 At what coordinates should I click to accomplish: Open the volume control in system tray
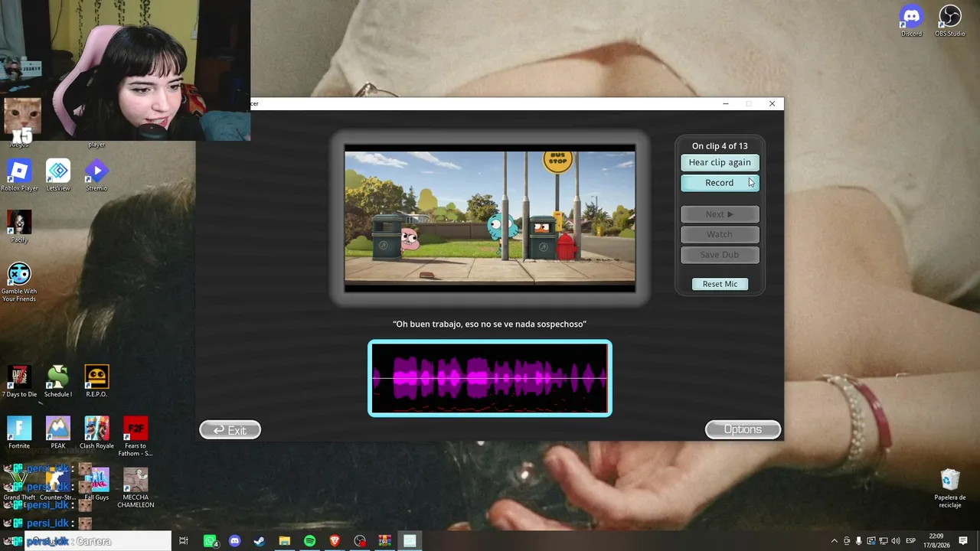895,541
